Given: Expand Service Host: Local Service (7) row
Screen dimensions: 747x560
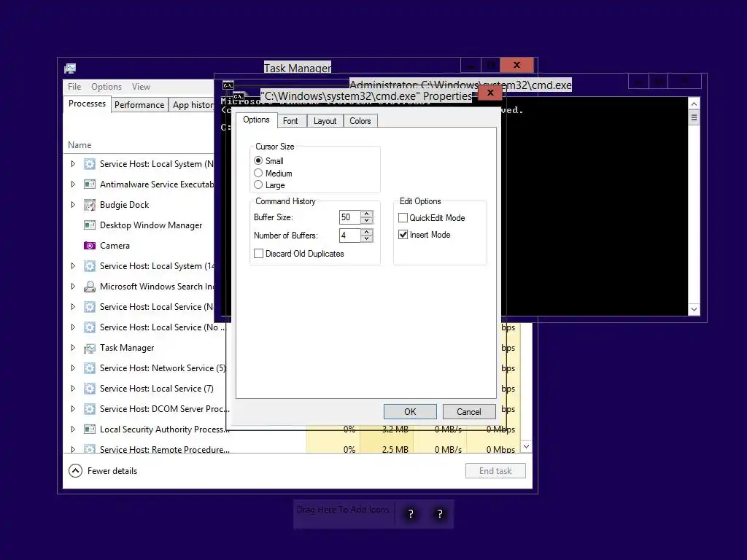Looking at the screenshot, I should pyautogui.click(x=73, y=389).
